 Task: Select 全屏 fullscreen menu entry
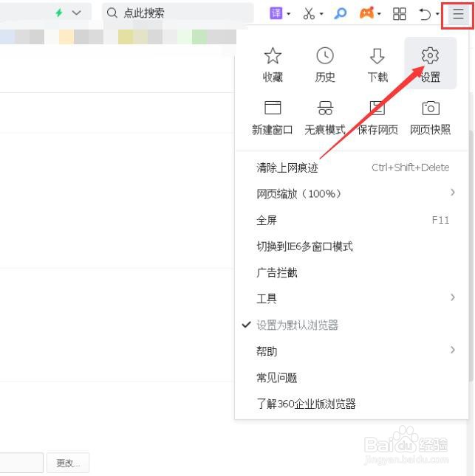point(352,220)
